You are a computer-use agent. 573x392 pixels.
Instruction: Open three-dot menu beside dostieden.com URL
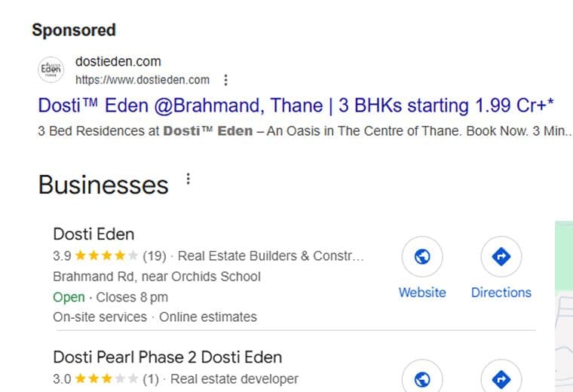point(225,80)
